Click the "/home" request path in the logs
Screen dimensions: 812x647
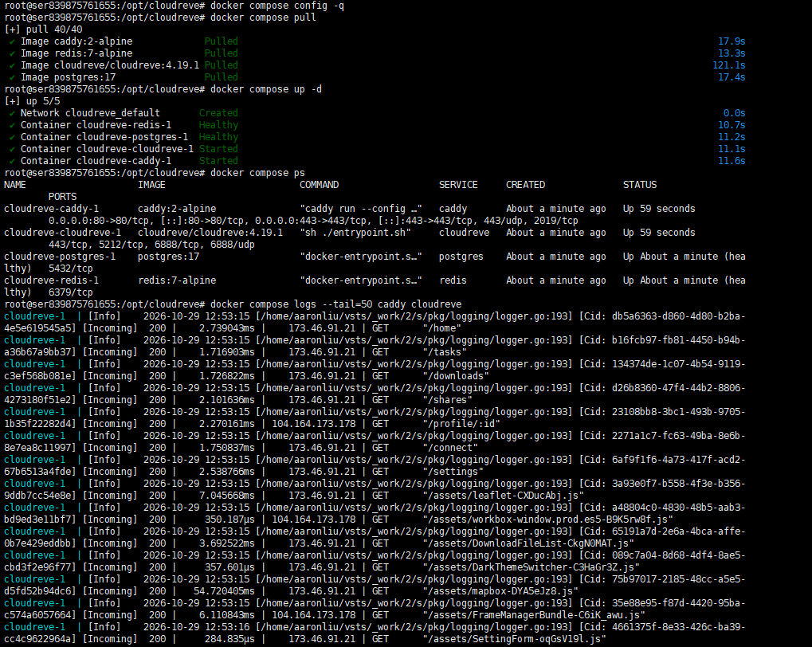441,328
